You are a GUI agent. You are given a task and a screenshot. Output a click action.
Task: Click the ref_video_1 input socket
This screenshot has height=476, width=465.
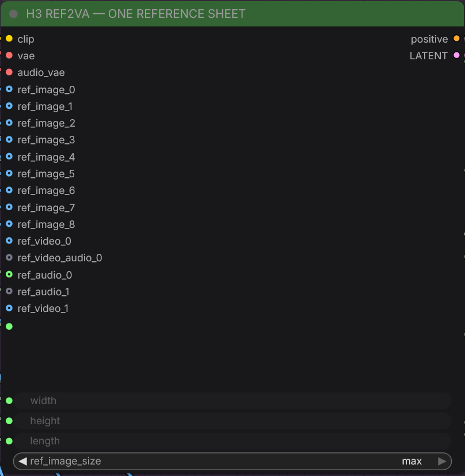tap(9, 308)
